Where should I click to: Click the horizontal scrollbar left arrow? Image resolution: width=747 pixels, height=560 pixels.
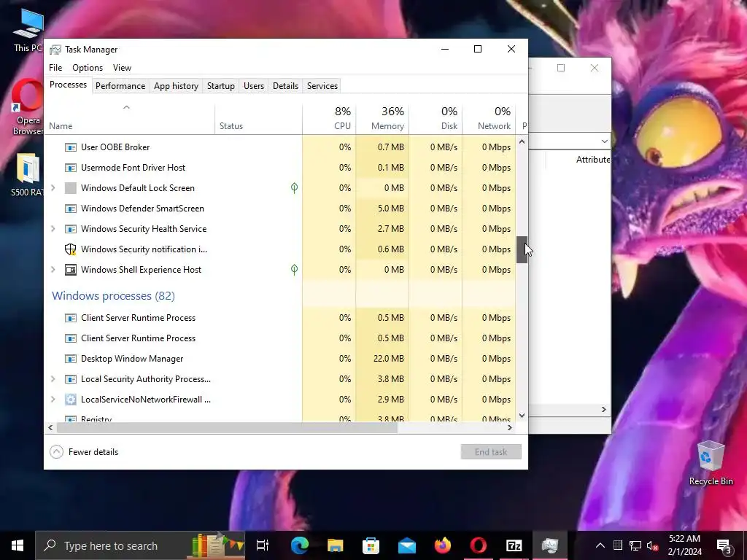(50, 427)
